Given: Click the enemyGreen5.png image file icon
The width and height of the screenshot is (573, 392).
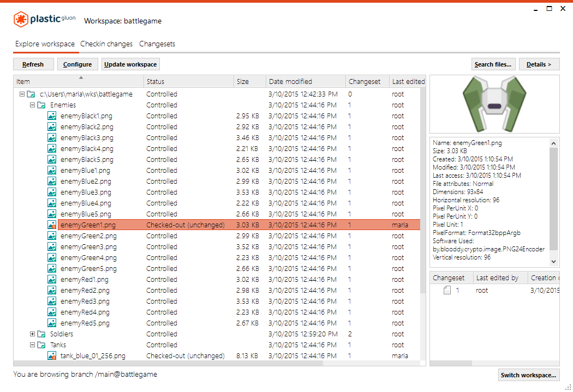Looking at the screenshot, I should tap(52, 269).
